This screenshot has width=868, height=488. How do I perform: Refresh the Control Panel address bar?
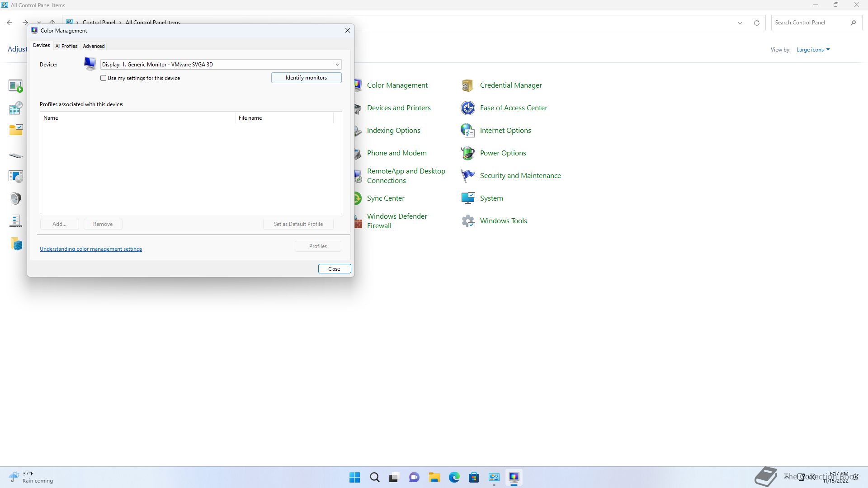pyautogui.click(x=756, y=23)
